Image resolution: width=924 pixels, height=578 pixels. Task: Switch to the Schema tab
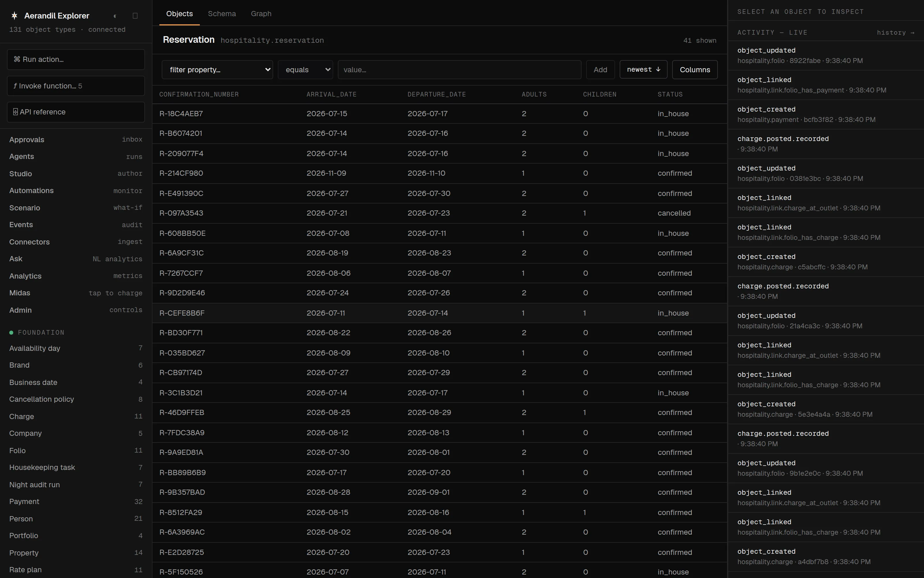222,14
